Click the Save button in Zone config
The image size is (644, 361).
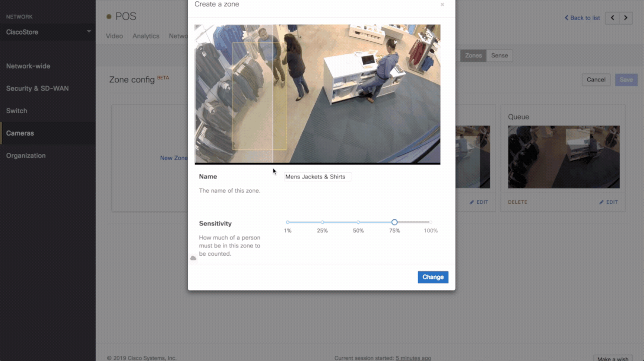(x=626, y=80)
